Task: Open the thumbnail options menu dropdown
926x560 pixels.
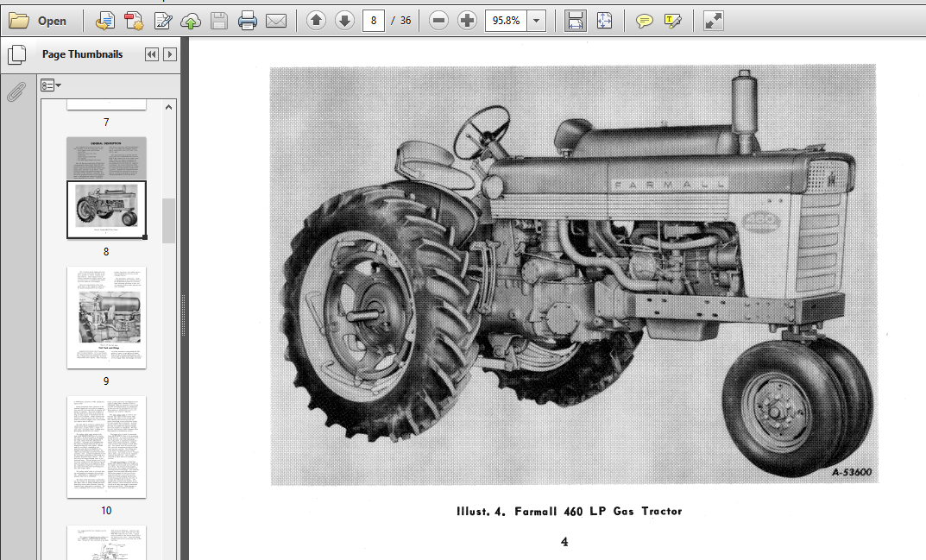Action: pos(51,85)
